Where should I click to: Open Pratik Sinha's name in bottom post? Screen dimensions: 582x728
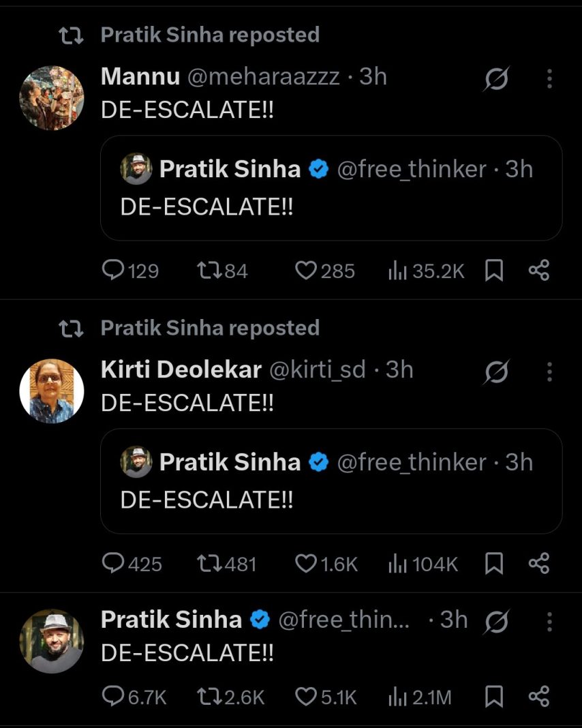[171, 620]
